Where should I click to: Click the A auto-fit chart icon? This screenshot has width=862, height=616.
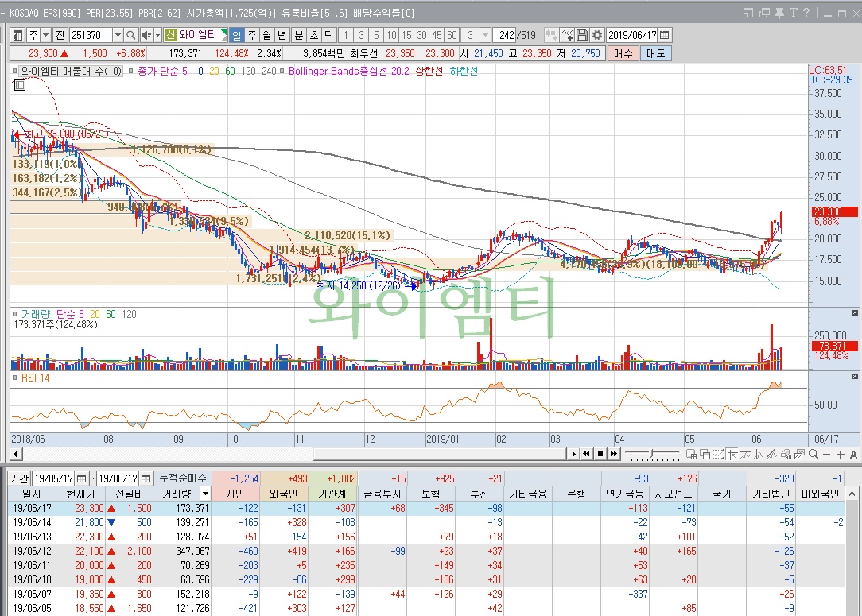pos(854,454)
